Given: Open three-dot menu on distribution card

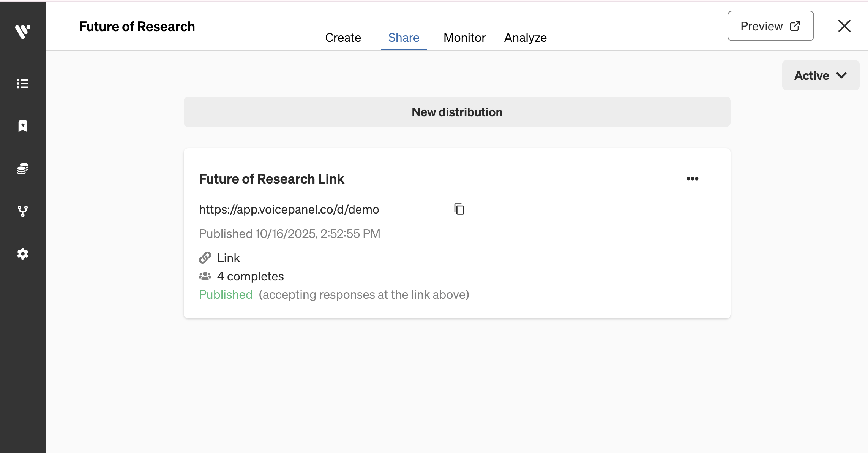Looking at the screenshot, I should [x=692, y=179].
